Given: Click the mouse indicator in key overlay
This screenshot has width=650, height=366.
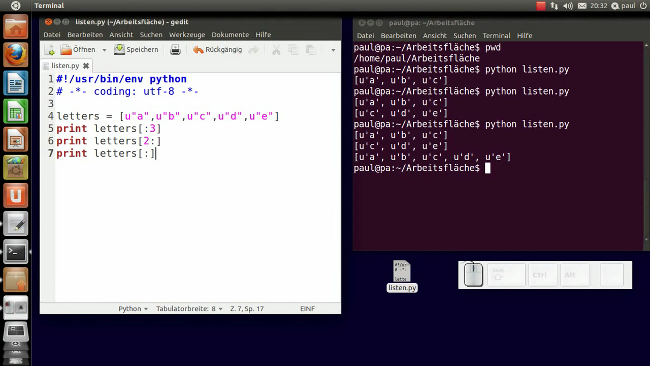Looking at the screenshot, I should [473, 274].
